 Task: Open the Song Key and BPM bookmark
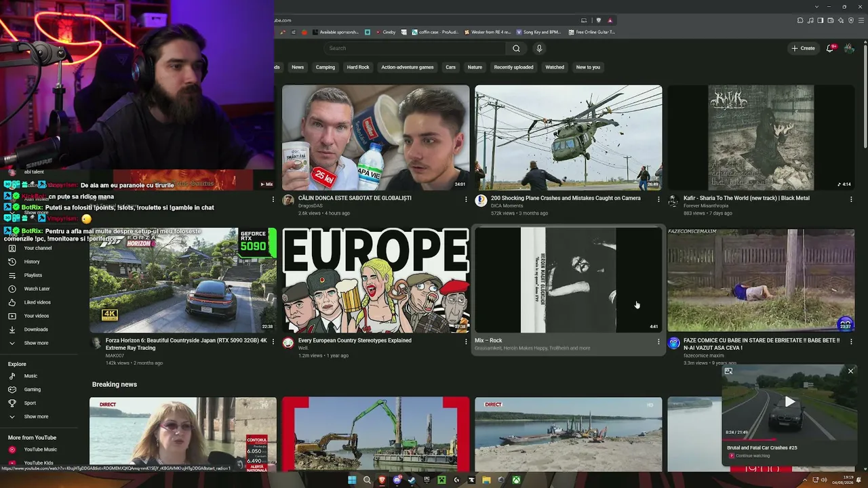[539, 32]
